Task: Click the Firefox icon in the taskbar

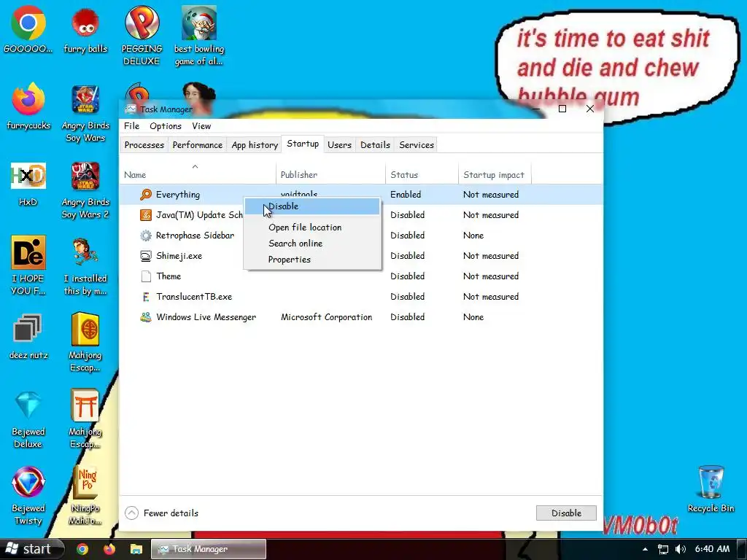Action: click(109, 550)
